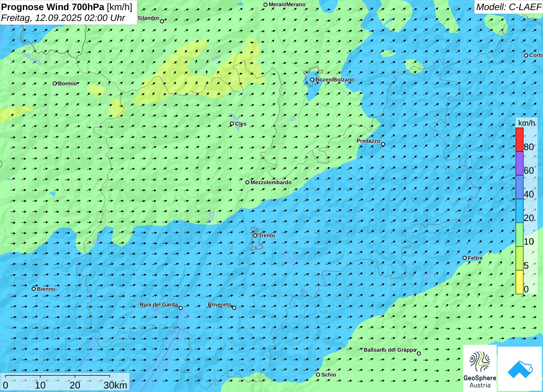Click the km/h legend heading

coord(526,123)
